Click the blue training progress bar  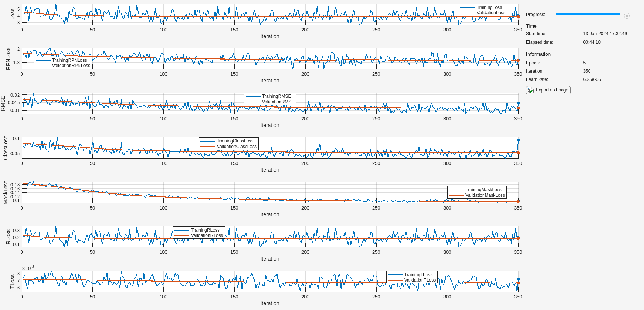587,15
